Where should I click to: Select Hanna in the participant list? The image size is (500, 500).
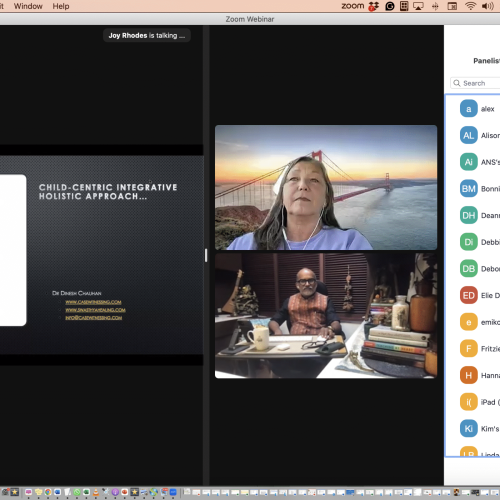pyautogui.click(x=480, y=375)
